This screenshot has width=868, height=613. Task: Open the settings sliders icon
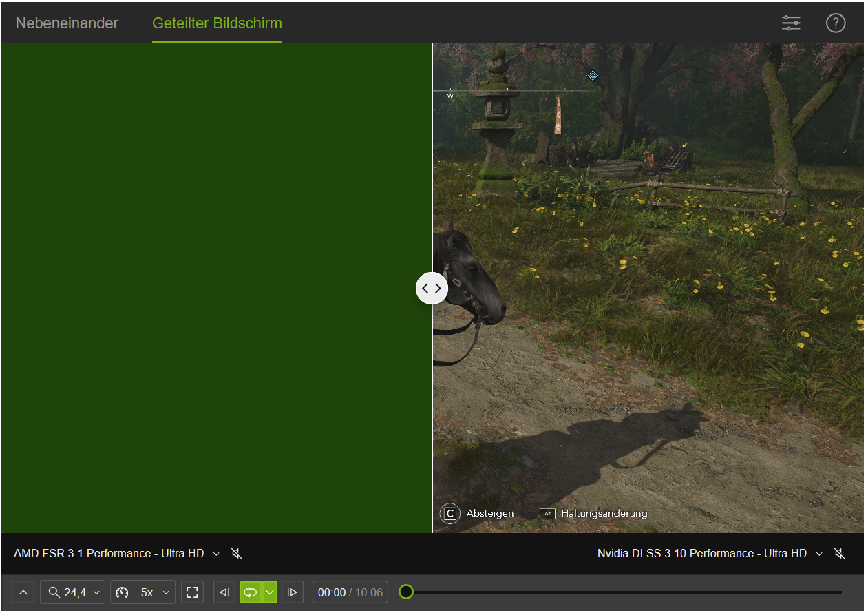click(x=791, y=23)
